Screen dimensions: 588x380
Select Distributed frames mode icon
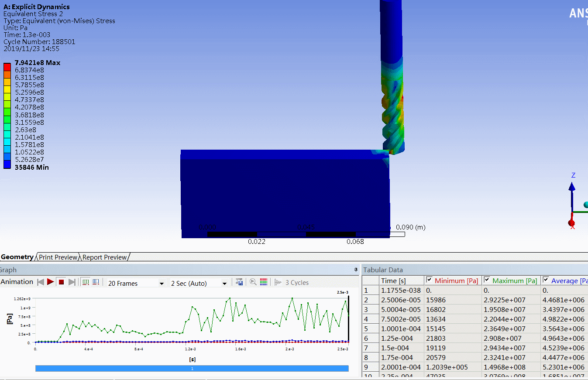tap(86, 282)
